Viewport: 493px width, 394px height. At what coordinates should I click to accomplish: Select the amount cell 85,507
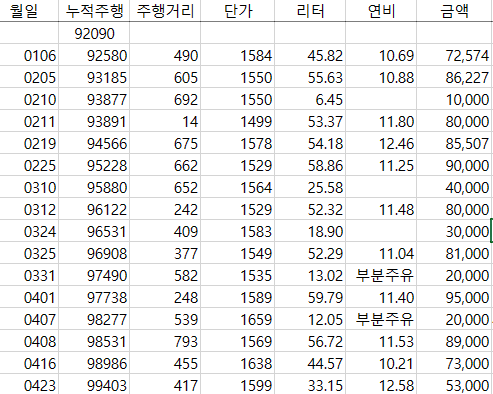[x=455, y=143]
